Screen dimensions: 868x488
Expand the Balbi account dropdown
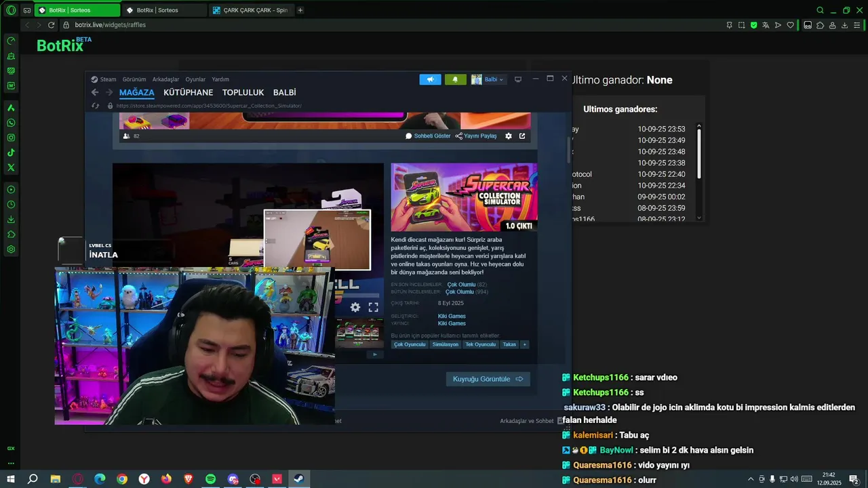tap(488, 79)
